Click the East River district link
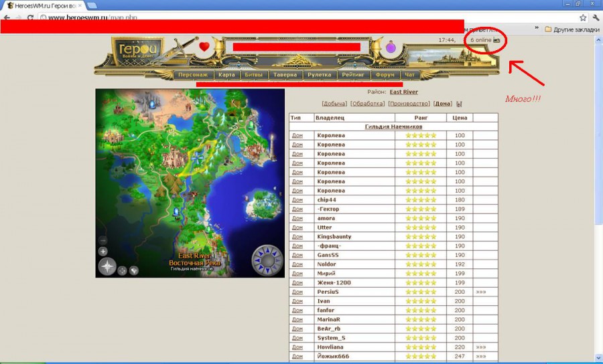The height and width of the screenshot is (364, 603). [x=403, y=92]
